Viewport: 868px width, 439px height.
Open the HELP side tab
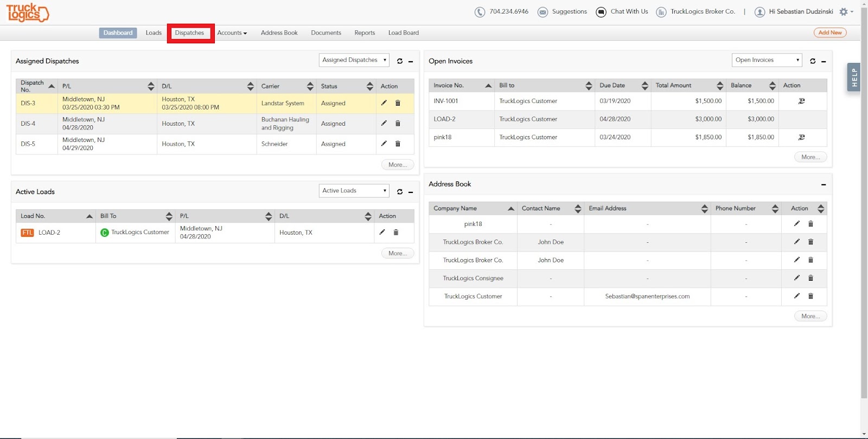tap(854, 77)
